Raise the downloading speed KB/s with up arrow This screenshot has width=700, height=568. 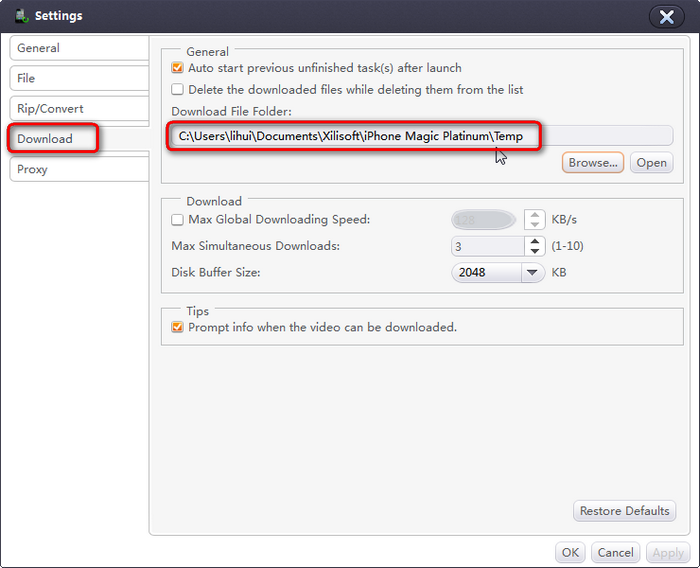click(x=535, y=215)
